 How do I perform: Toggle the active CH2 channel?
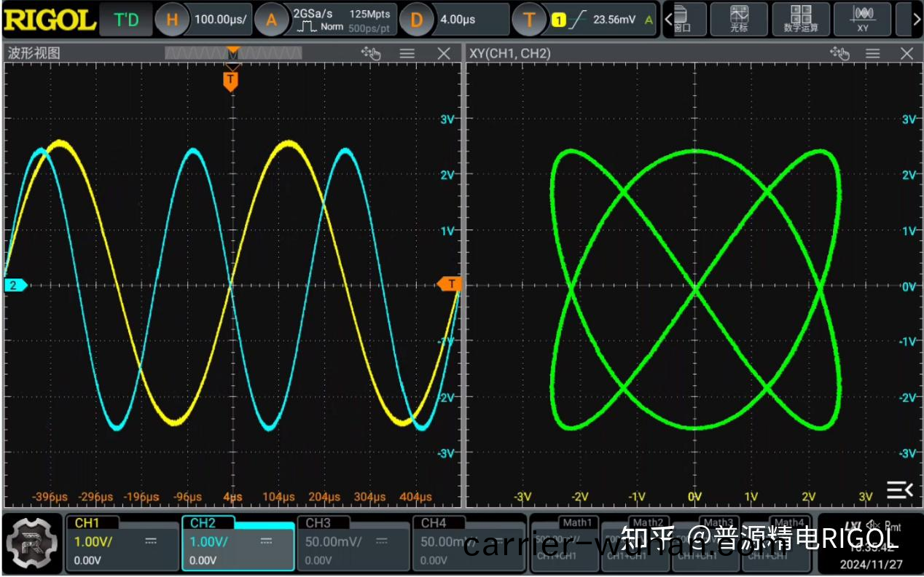point(237,543)
